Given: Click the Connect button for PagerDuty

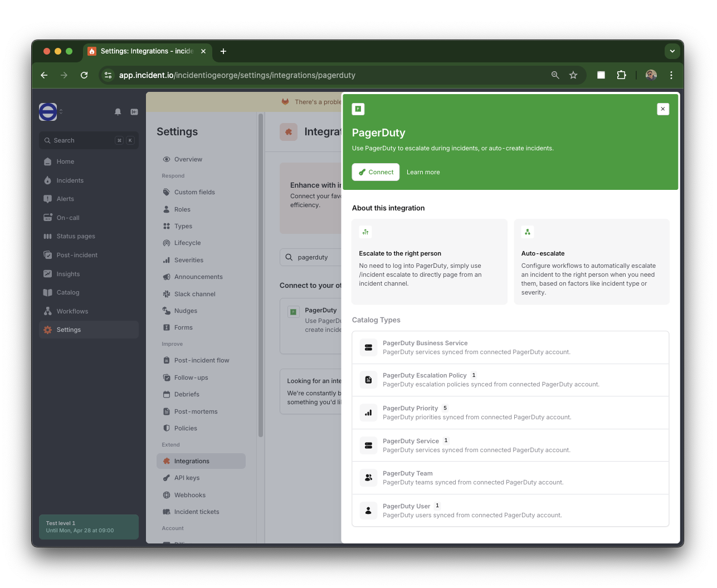Looking at the screenshot, I should tap(376, 172).
